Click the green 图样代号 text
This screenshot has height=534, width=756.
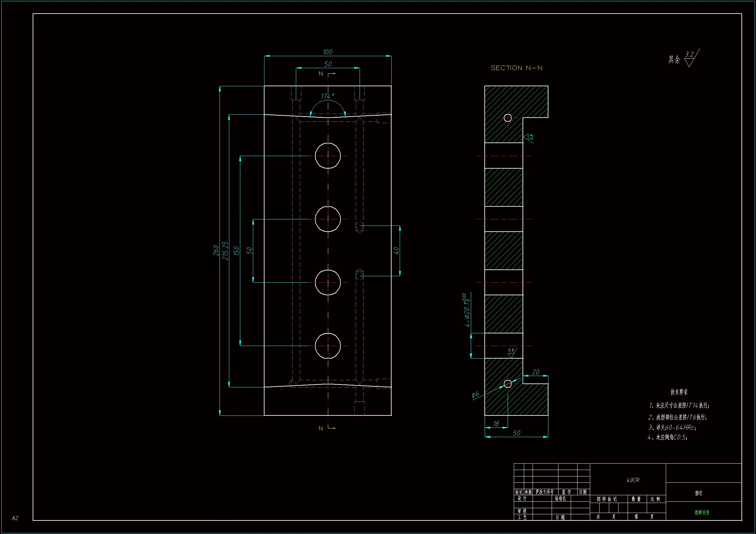pyautogui.click(x=702, y=512)
